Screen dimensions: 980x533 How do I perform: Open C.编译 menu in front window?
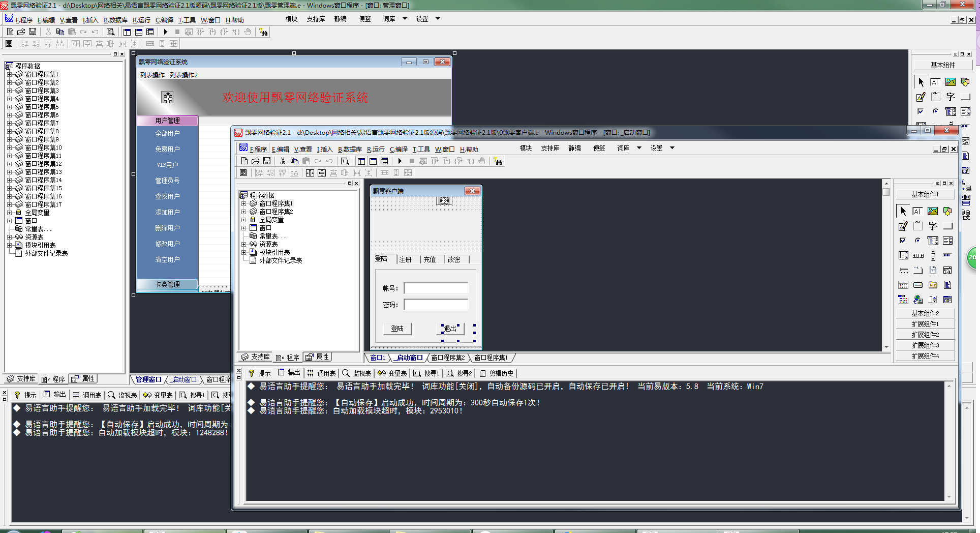(399, 149)
